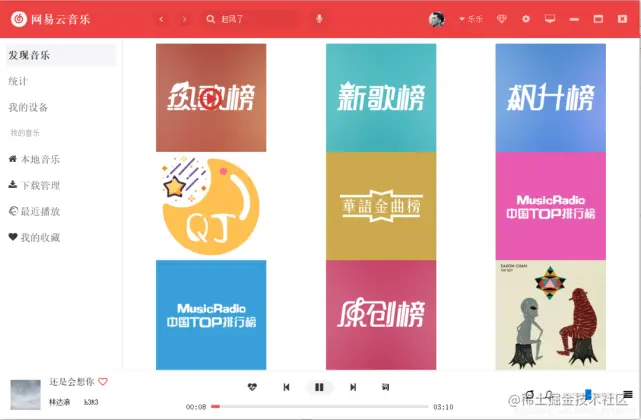Click the elapsed time 00:08
Image resolution: width=641 pixels, height=420 pixels.
click(x=196, y=407)
